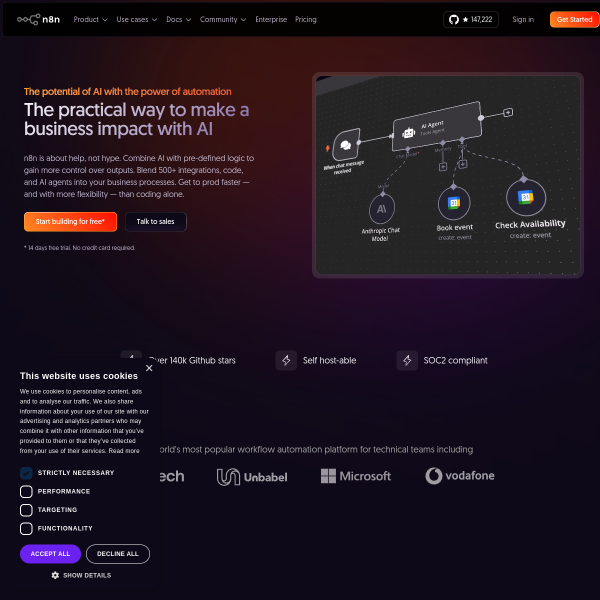Expand the Community dropdown menu
This screenshot has height=600, width=600.
(x=223, y=20)
